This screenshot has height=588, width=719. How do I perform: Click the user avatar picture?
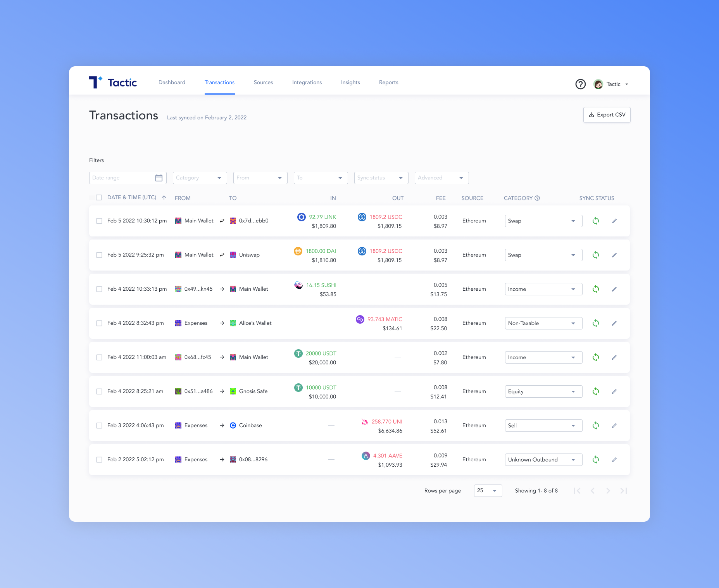(x=598, y=84)
